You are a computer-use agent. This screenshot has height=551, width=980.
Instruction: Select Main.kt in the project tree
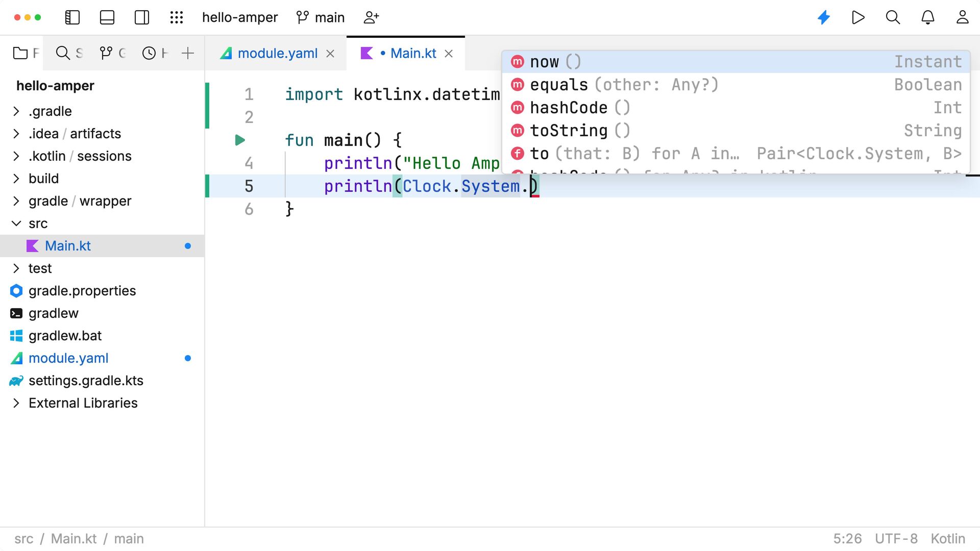102,246
